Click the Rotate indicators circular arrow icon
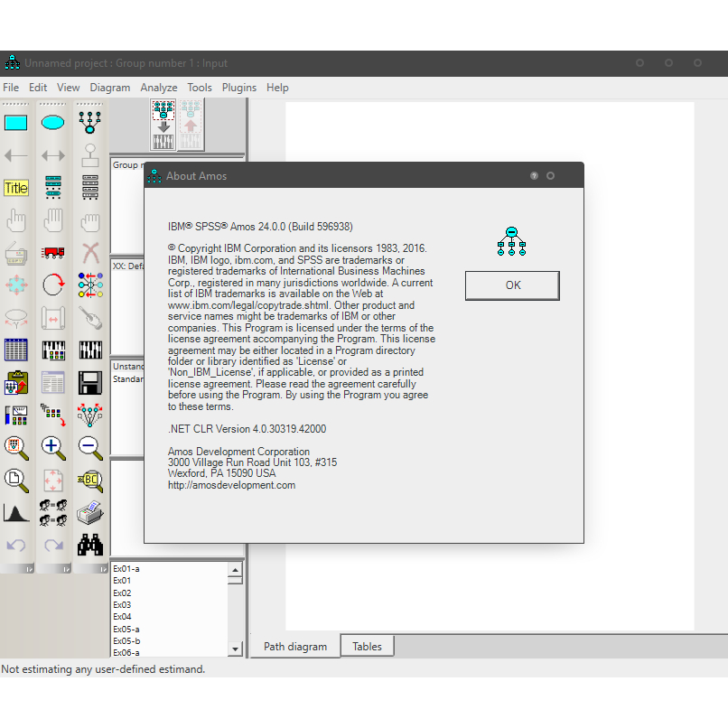The image size is (728, 728). [x=53, y=285]
